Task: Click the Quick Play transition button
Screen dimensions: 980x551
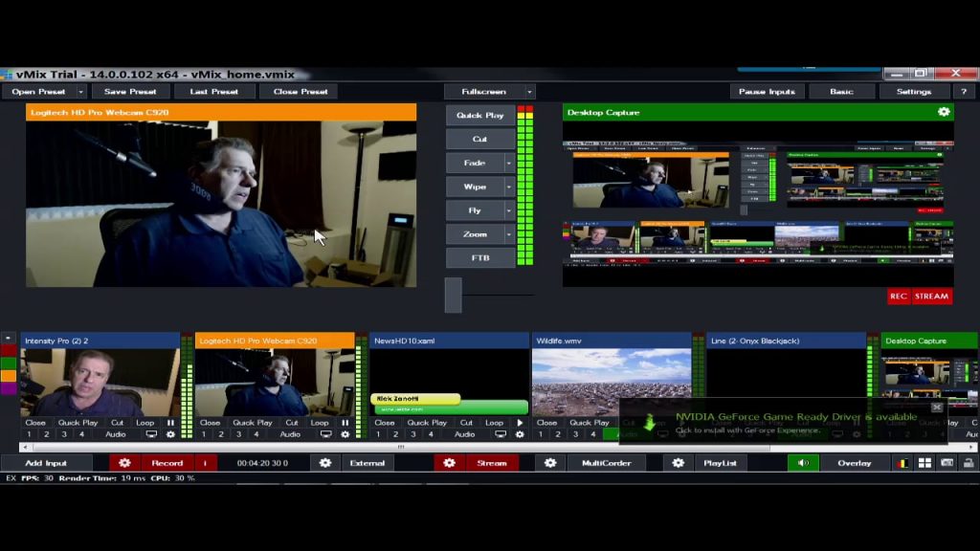Action: point(480,115)
